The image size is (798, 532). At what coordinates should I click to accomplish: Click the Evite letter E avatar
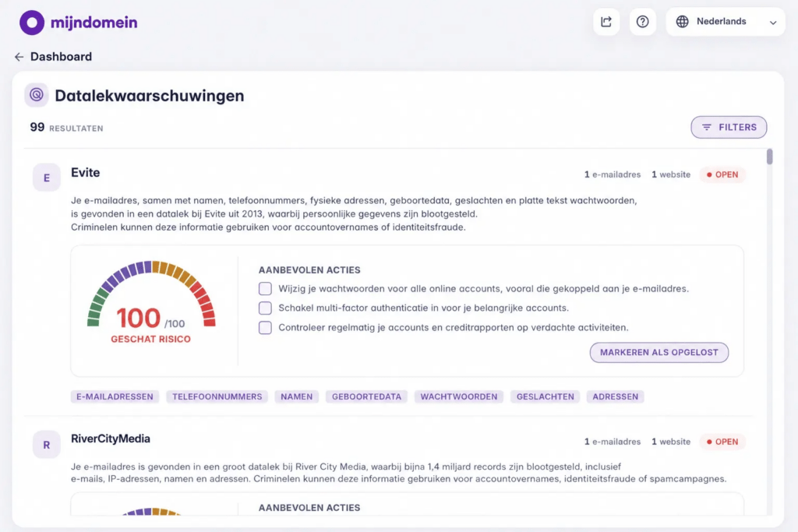46,178
